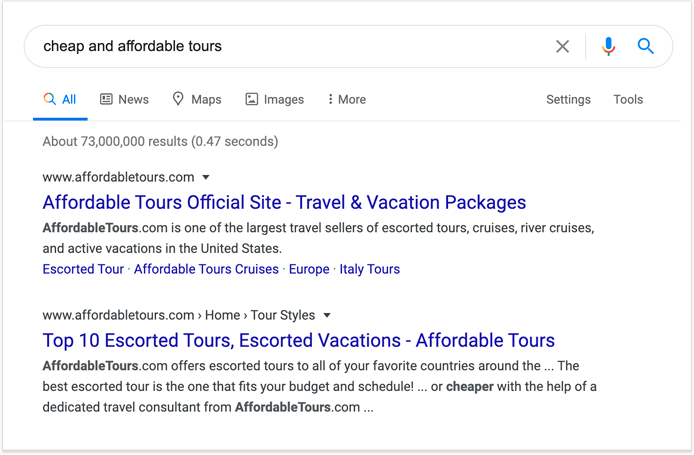Expand arrow next to Tour Styles breadcrumb
Viewport: 694px width, 455px height.
click(x=327, y=316)
